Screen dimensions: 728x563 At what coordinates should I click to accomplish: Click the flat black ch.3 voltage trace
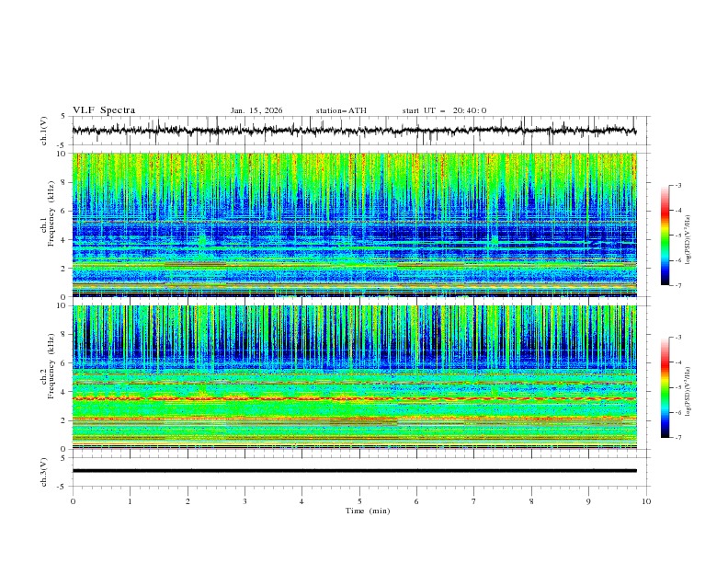tap(354, 471)
